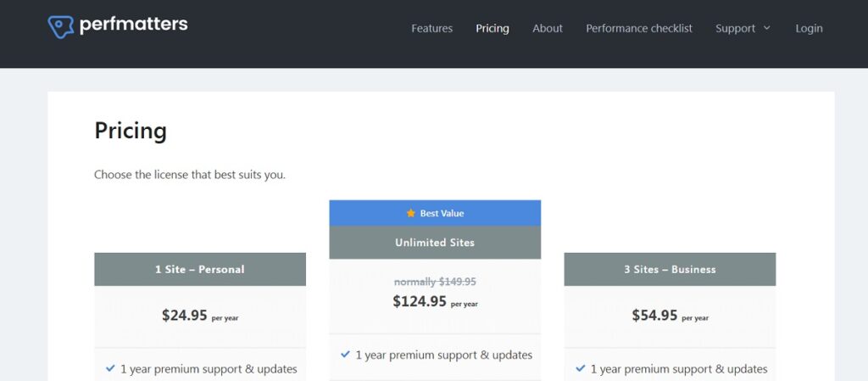The image size is (868, 381).
Task: Click support & updates text under Business
Action: 679,369
